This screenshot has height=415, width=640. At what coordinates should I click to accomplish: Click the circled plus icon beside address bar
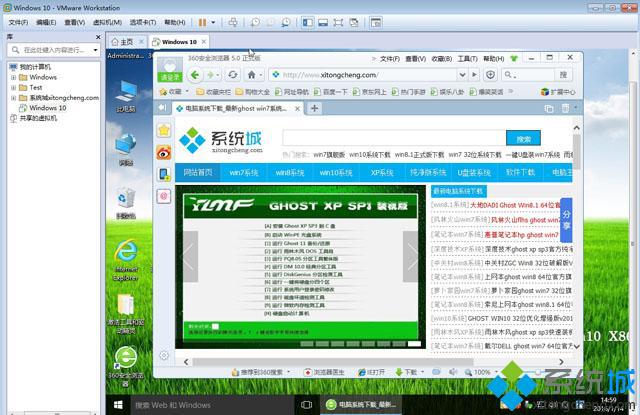tap(490, 75)
